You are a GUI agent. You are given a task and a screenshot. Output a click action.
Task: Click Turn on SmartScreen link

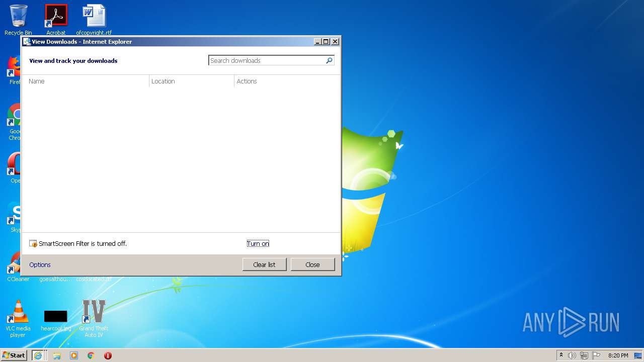[x=258, y=244]
